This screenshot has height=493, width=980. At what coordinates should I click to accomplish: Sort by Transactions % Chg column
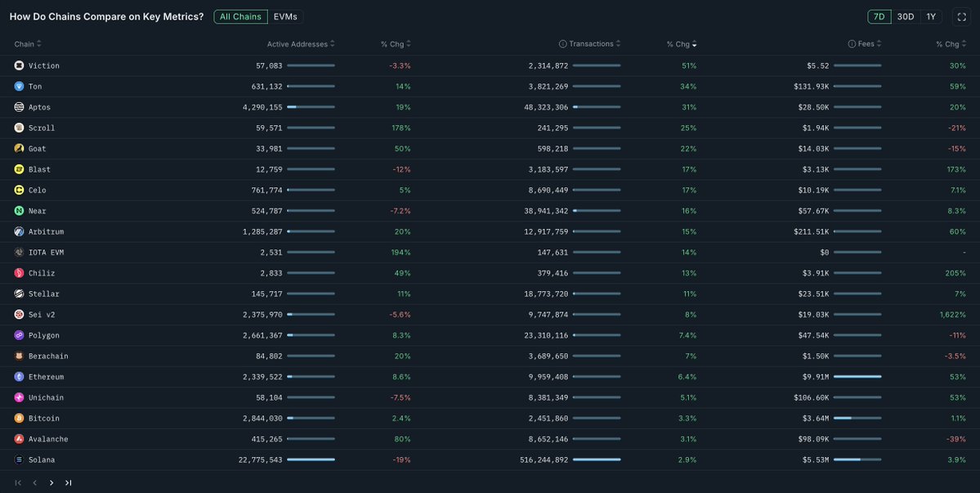coord(681,43)
